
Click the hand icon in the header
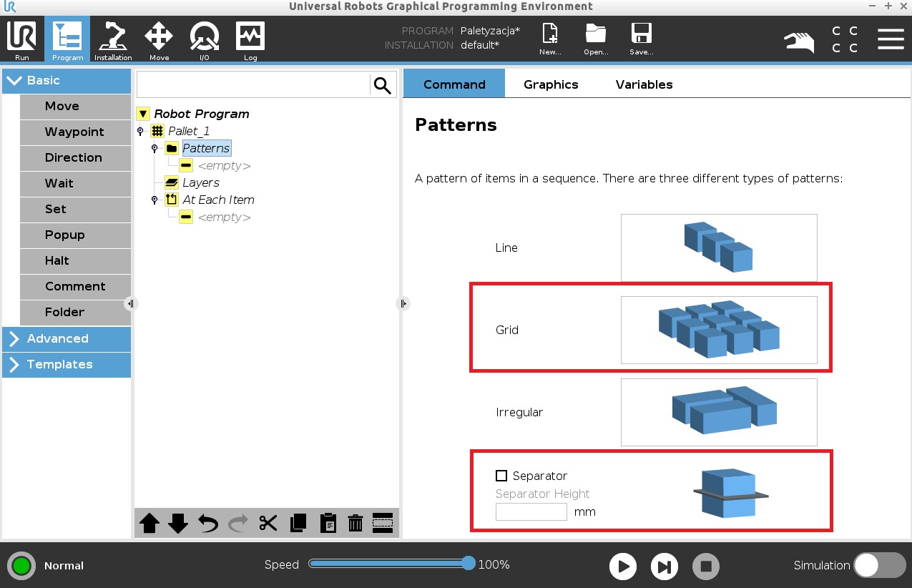coord(800,41)
